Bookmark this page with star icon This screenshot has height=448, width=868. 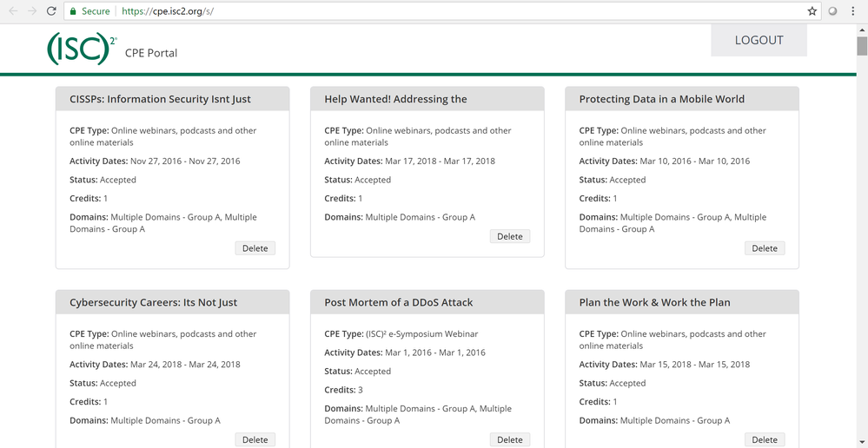click(812, 11)
